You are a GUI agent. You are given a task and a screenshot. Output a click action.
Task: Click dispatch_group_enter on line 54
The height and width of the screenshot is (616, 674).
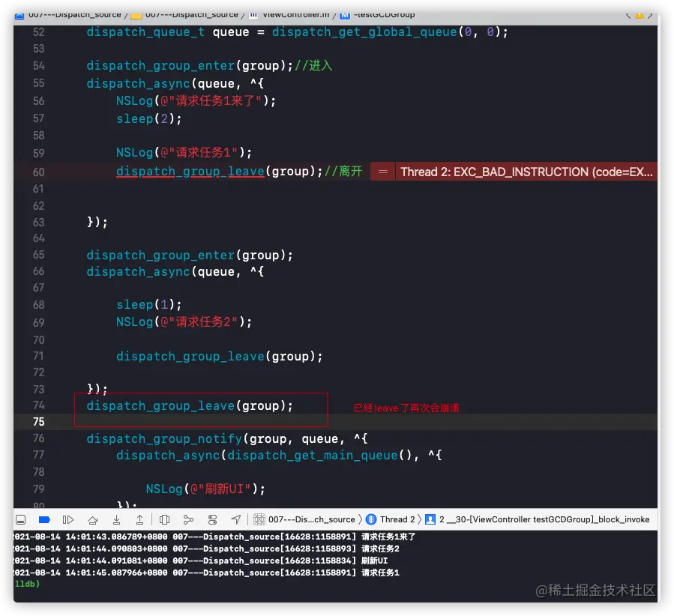[160, 66]
